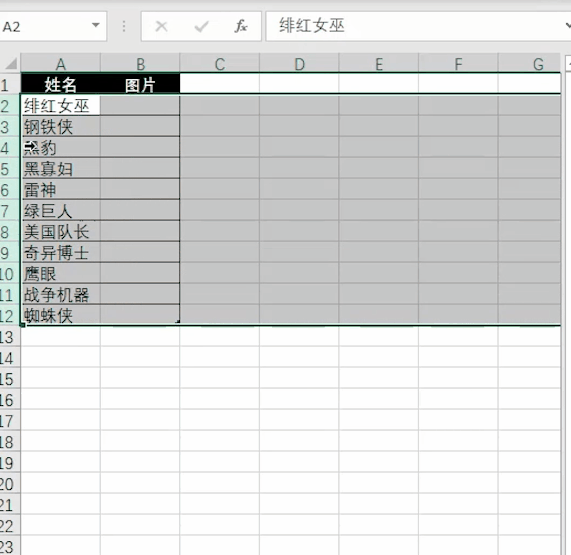Viewport: 571px width, 555px height.
Task: Click cell B2 next to 绯红女巫
Action: tap(140, 106)
